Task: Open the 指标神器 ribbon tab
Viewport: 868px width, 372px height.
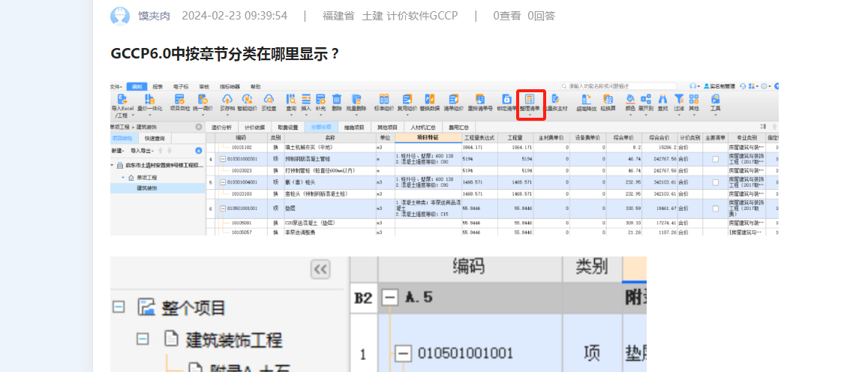Action: point(230,86)
